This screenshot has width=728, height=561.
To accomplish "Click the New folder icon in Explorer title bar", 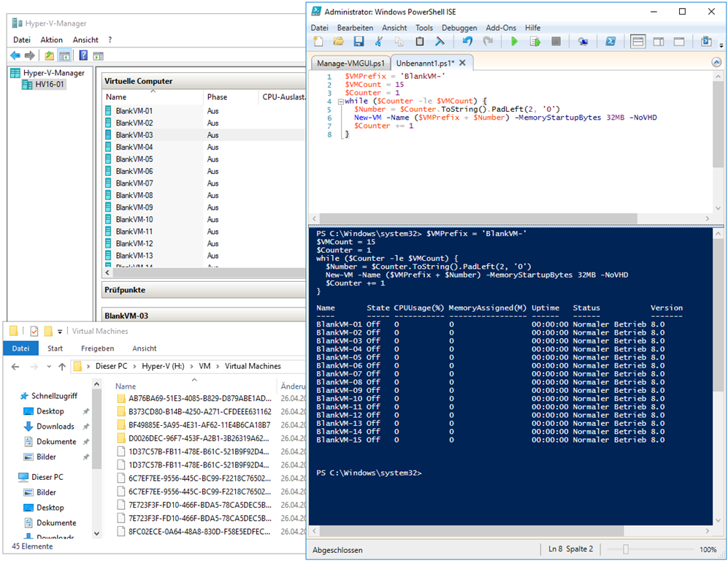I will pos(47,331).
